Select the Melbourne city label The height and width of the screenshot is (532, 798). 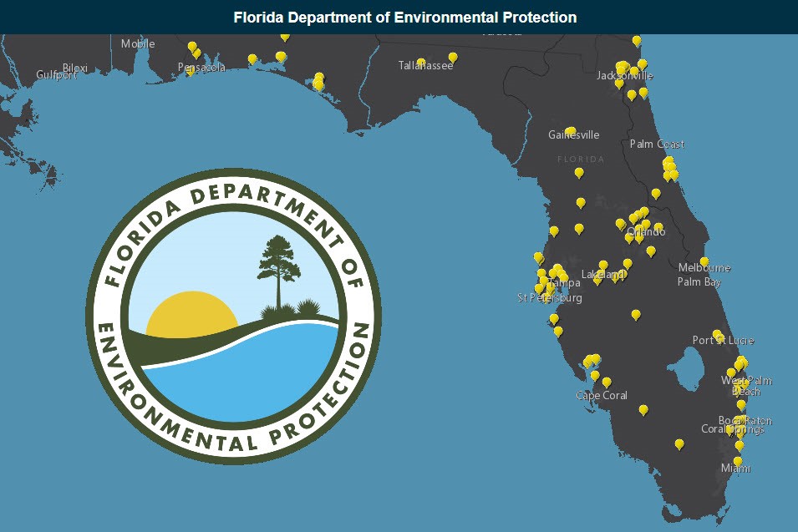pos(704,267)
